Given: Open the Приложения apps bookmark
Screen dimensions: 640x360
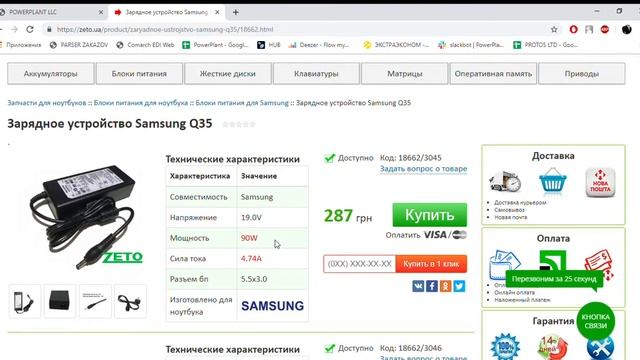Looking at the screenshot, I should pyautogui.click(x=20, y=45).
